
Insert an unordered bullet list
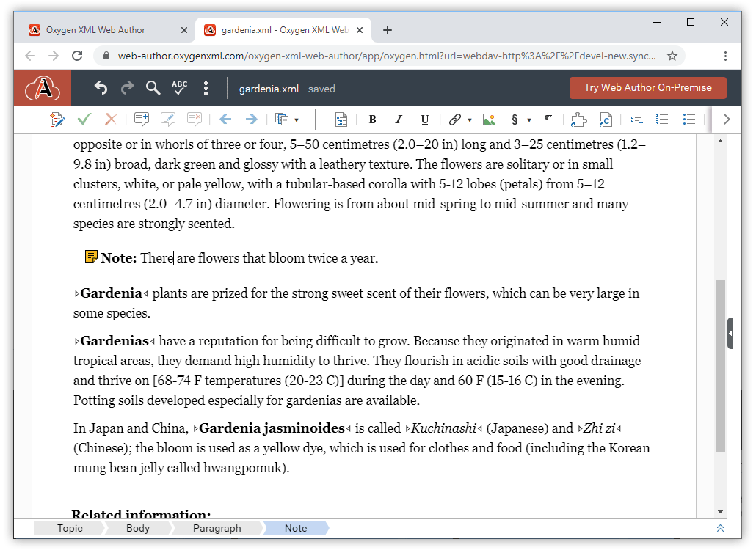tap(689, 120)
